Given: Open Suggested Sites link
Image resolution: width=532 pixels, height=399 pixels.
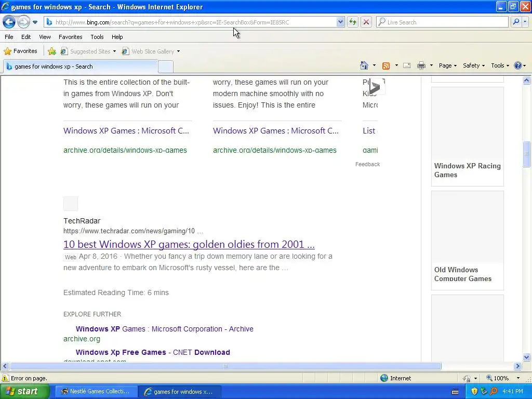Looking at the screenshot, I should click(87, 51).
